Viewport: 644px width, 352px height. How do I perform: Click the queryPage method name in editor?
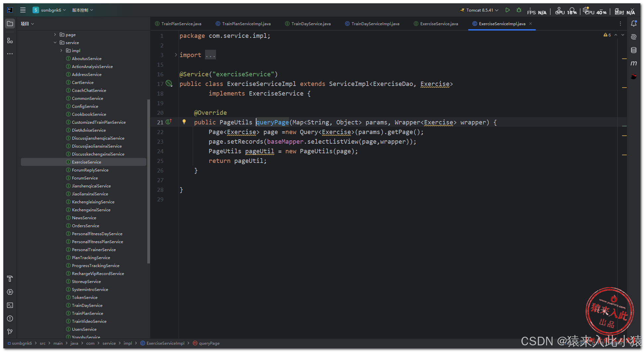coord(272,122)
